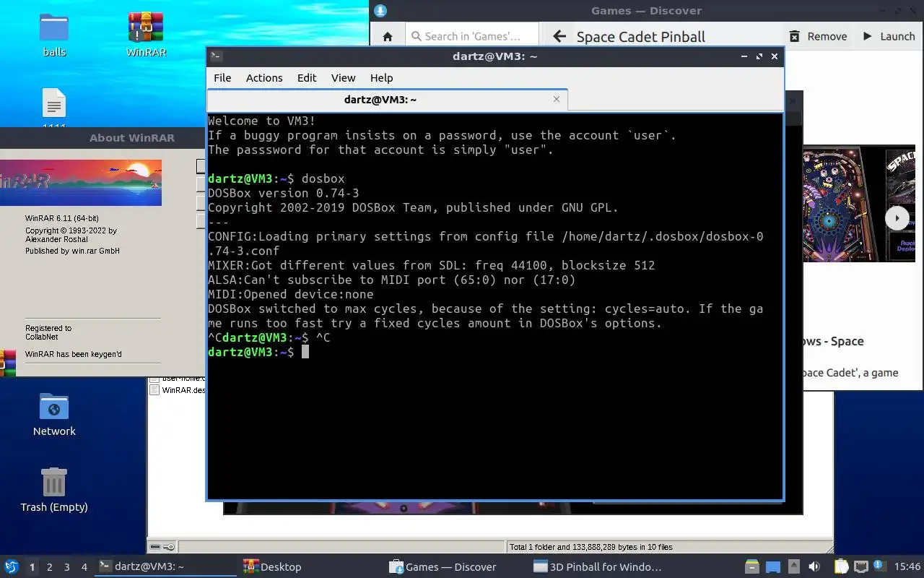Screen dimensions: 924x578
Task: Close the dartz@VM3 terminal tab
Action: (557, 99)
